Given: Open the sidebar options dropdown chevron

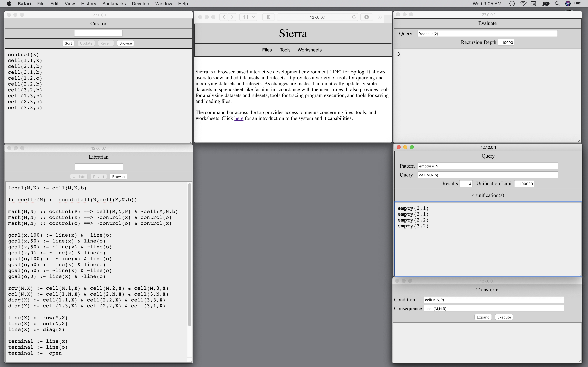Looking at the screenshot, I should coord(253,17).
